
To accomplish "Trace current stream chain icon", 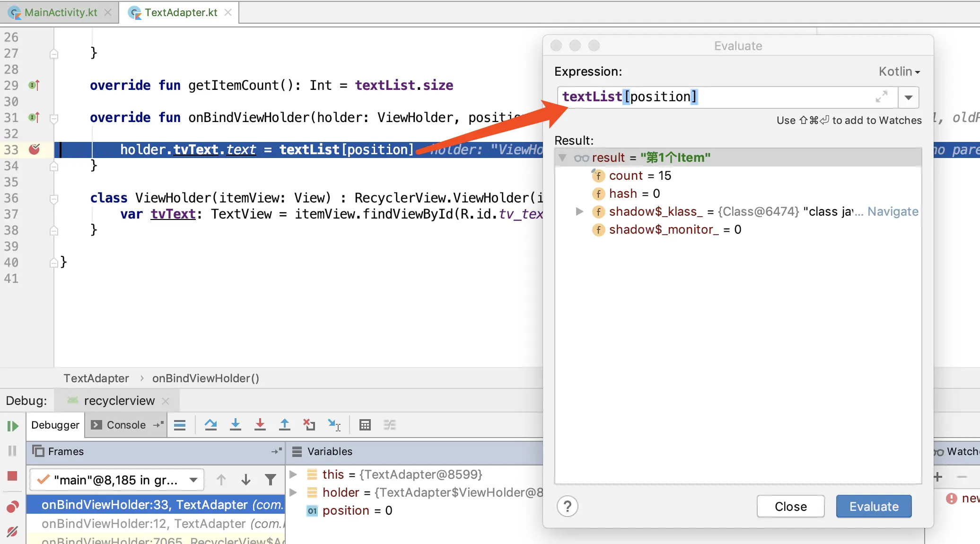I will 390,425.
